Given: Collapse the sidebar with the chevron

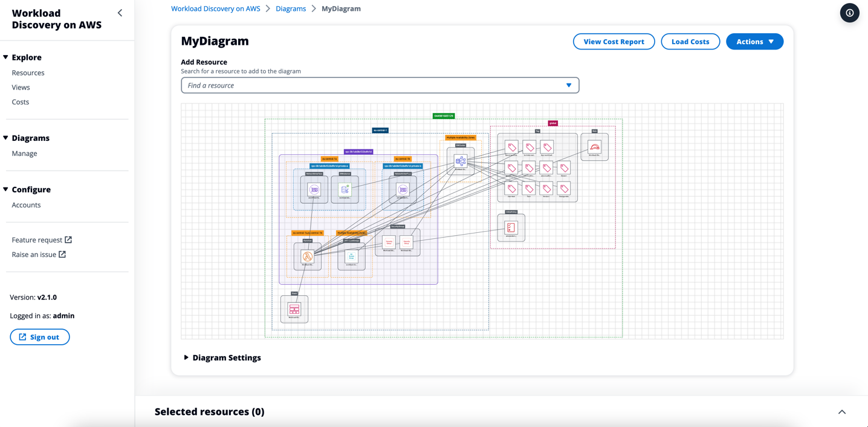Looking at the screenshot, I should [x=120, y=12].
